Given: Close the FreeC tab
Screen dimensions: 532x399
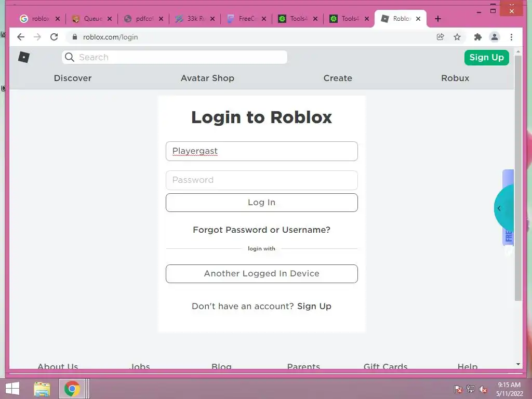Looking at the screenshot, I should click(264, 19).
